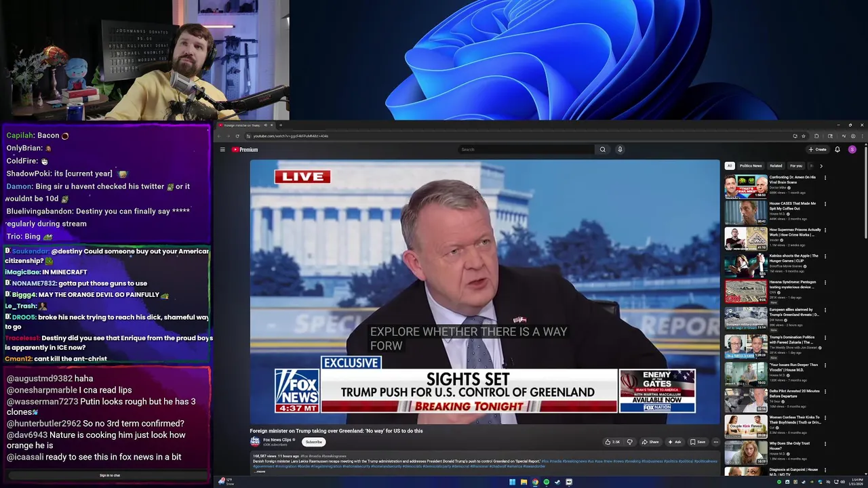Open Women Confess Their Kinks video

coord(794,420)
